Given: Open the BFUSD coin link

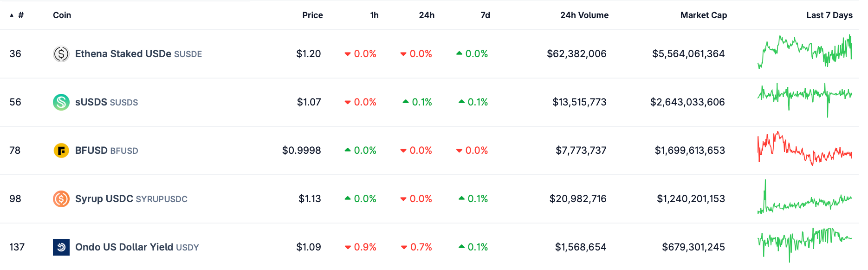Looking at the screenshot, I should pyautogui.click(x=91, y=151).
